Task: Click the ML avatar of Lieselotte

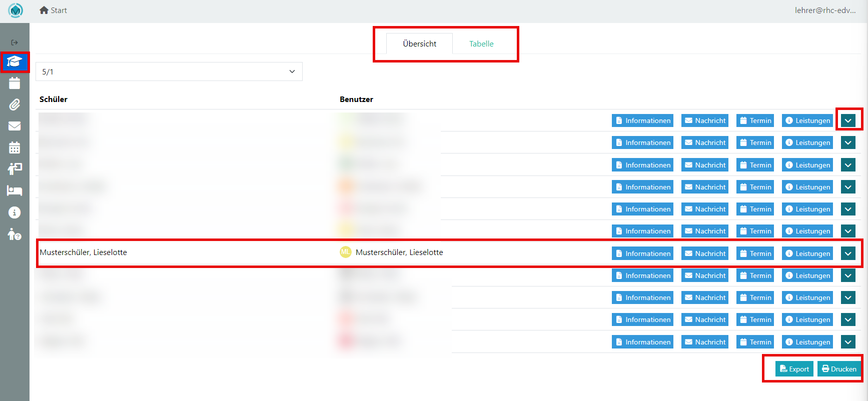Action: (x=345, y=252)
